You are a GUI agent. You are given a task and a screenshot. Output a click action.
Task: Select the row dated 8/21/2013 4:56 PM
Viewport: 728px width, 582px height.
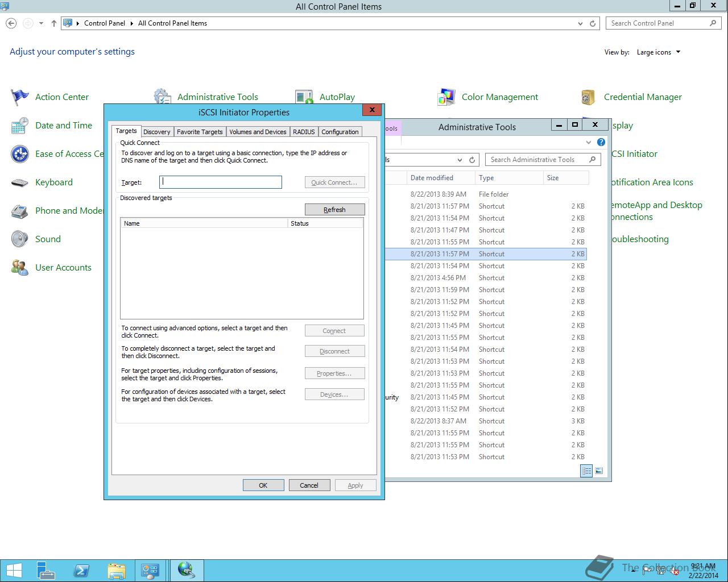[486, 278]
